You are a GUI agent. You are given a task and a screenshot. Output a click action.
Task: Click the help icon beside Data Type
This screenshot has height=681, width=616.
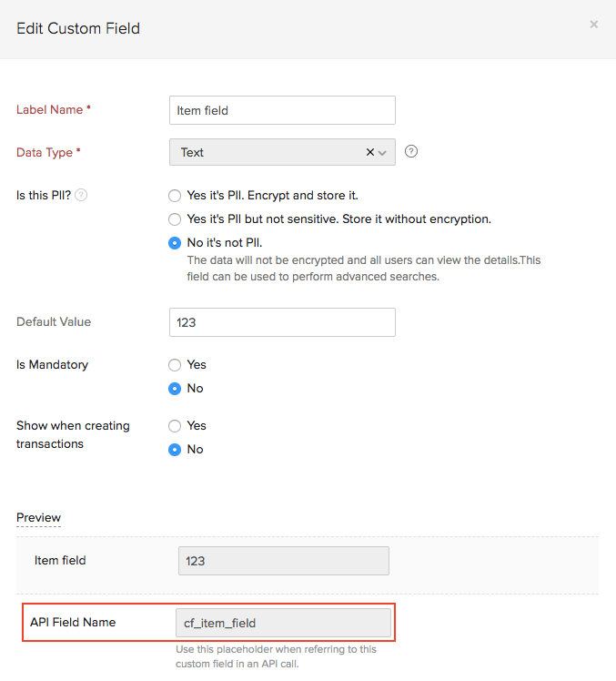point(411,151)
